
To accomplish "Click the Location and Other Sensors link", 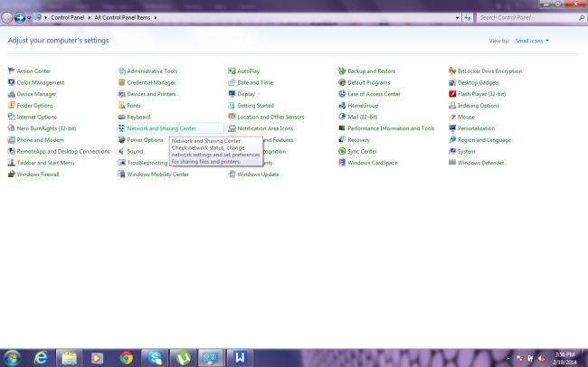I will click(x=270, y=117).
